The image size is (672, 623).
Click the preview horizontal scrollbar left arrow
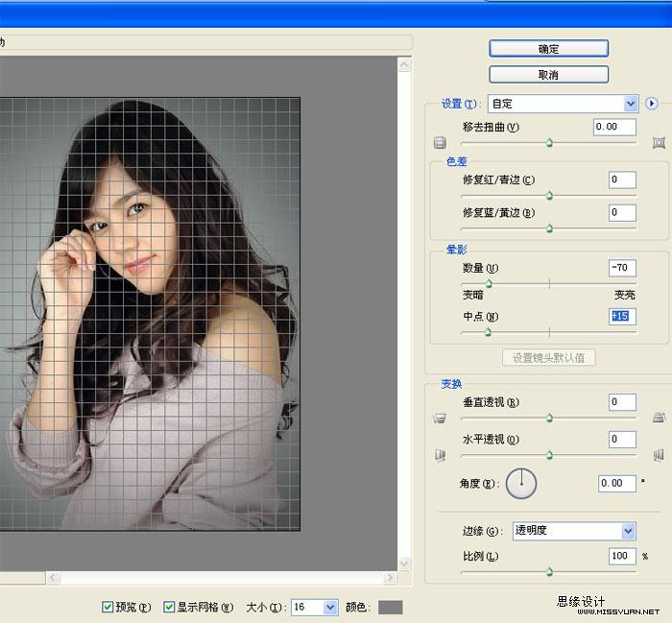click(53, 578)
